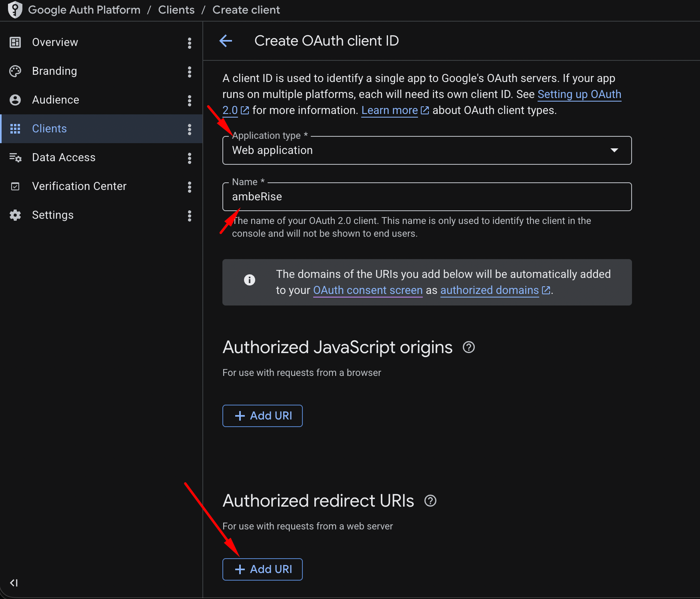Open Settings more options menu
Image resolution: width=700 pixels, height=599 pixels.
tap(190, 216)
